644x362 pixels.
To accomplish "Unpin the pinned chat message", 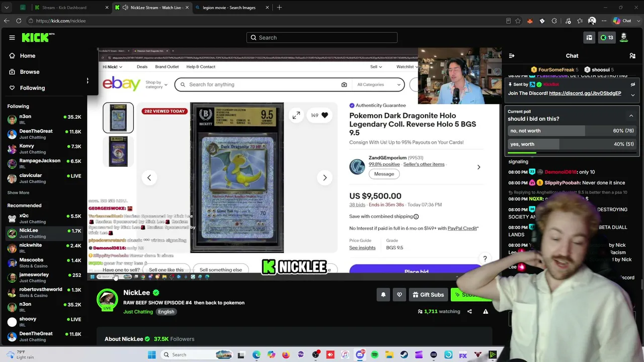I will coord(633,84).
